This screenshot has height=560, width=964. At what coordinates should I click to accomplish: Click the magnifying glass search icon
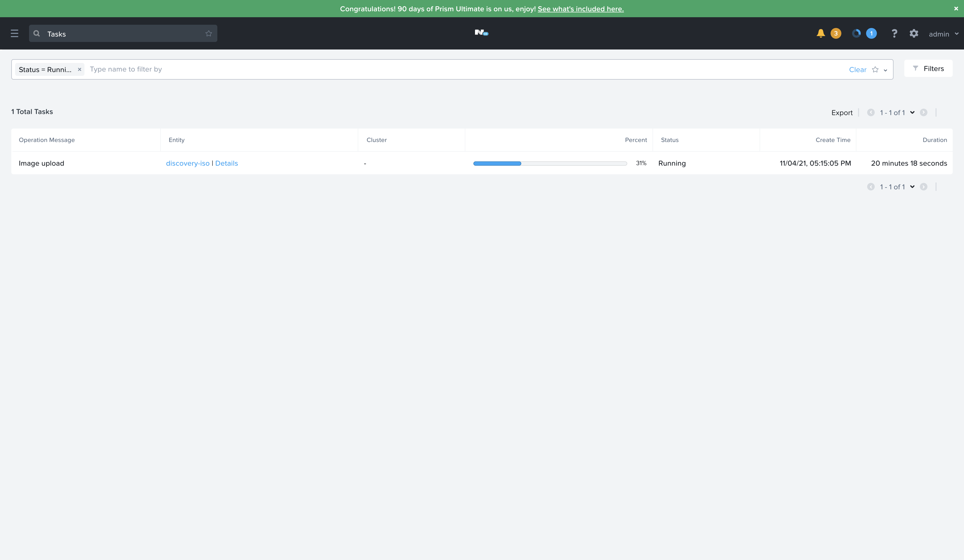36,33
